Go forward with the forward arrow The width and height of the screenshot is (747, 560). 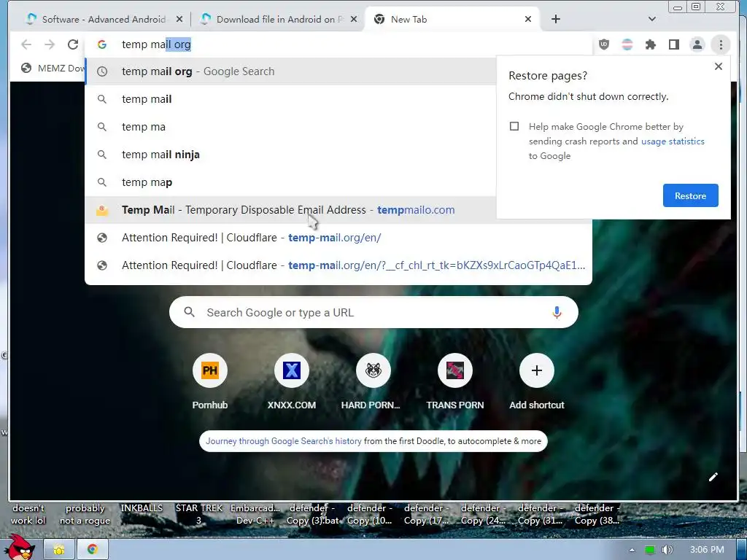(x=50, y=44)
